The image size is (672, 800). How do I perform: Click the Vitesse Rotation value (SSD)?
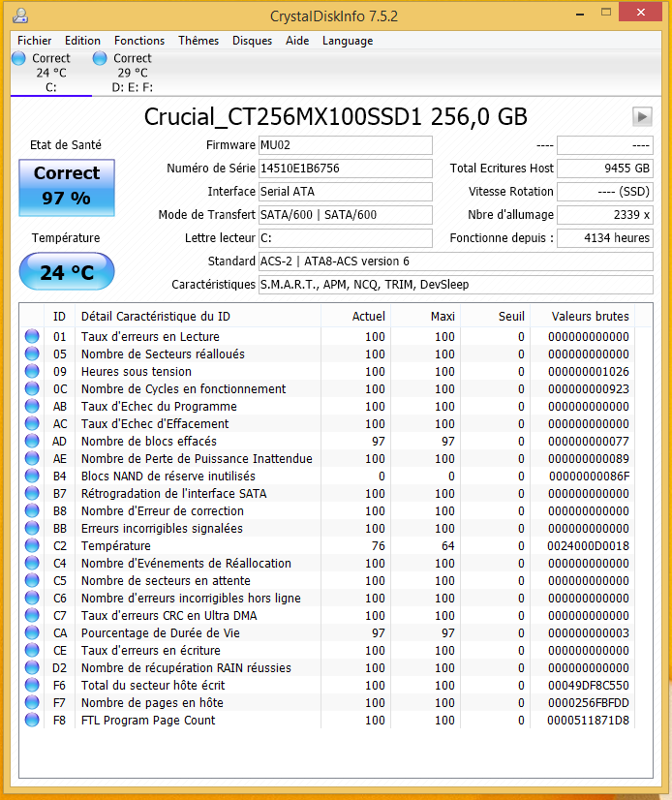click(604, 192)
